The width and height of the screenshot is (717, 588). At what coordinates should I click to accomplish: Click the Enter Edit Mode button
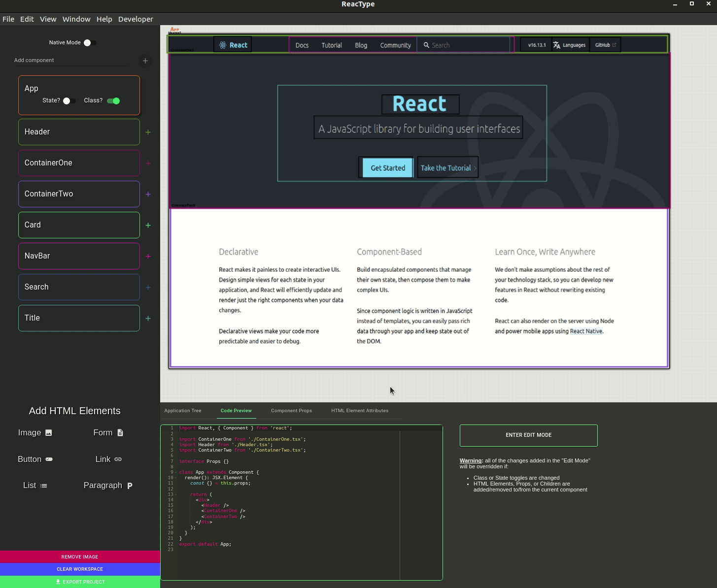coord(529,435)
